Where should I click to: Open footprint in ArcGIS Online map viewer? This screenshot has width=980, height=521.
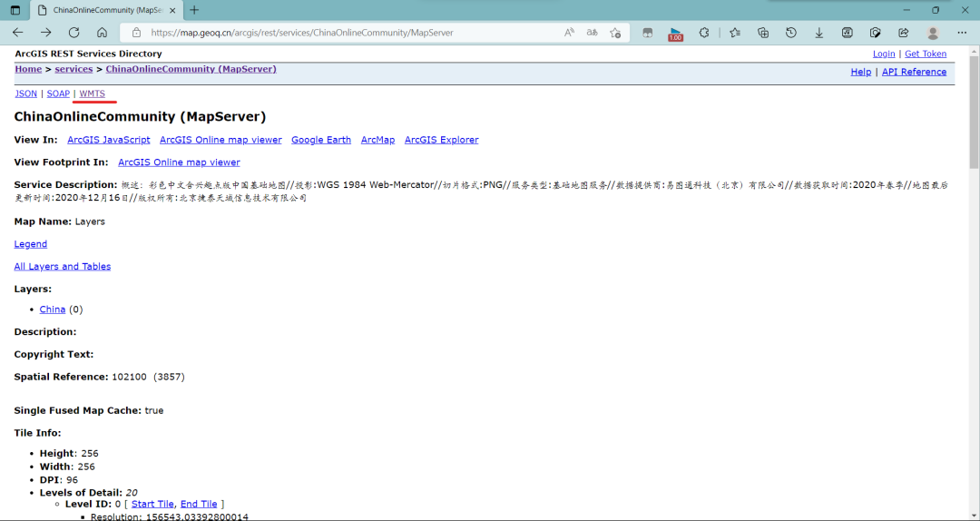tap(179, 162)
